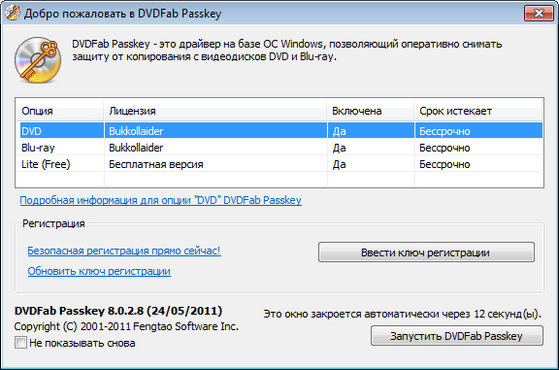
Task: Click the DVDFab Passkey disc-and-key logo
Action: (38, 60)
